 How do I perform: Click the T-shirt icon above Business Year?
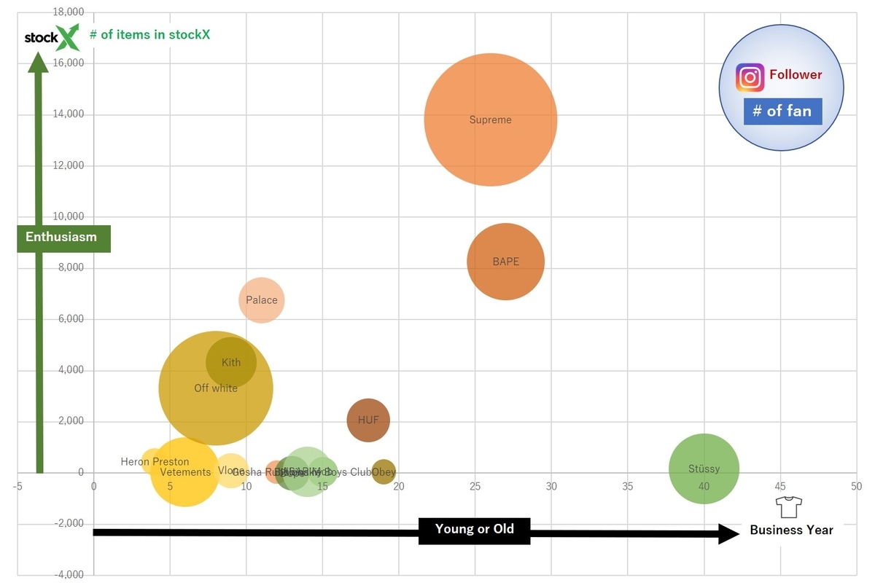[788, 506]
